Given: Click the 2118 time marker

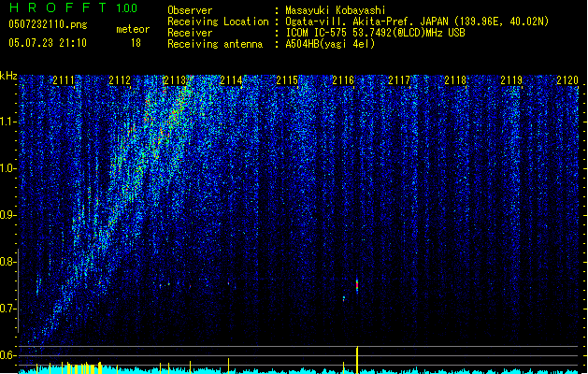Looking at the screenshot, I should [455, 80].
